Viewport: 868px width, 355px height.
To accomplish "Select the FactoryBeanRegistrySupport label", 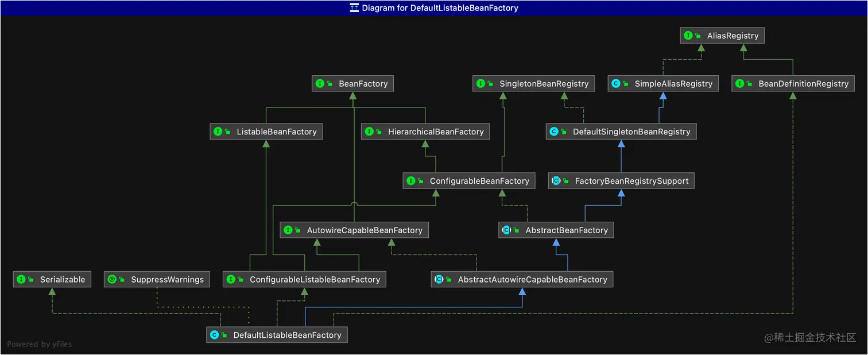I will [632, 181].
